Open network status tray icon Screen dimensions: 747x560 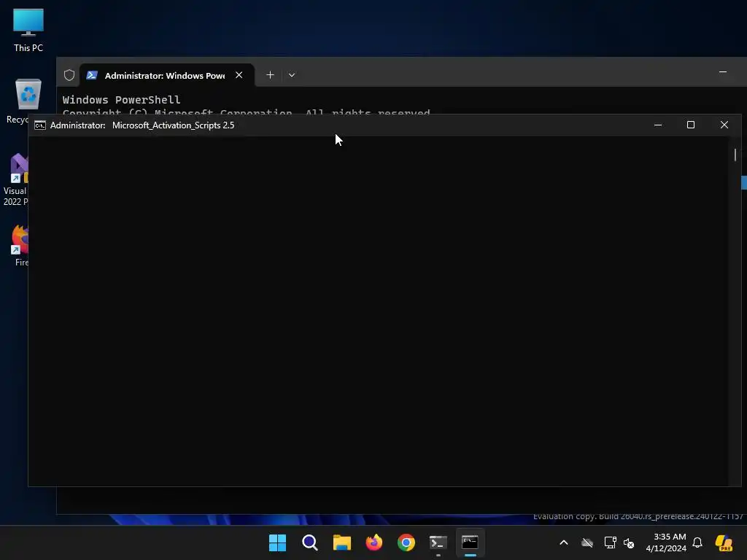[611, 542]
